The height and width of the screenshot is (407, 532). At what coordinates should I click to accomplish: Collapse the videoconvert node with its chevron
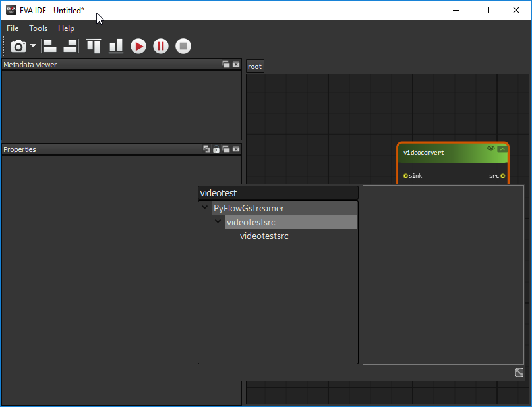pos(502,149)
